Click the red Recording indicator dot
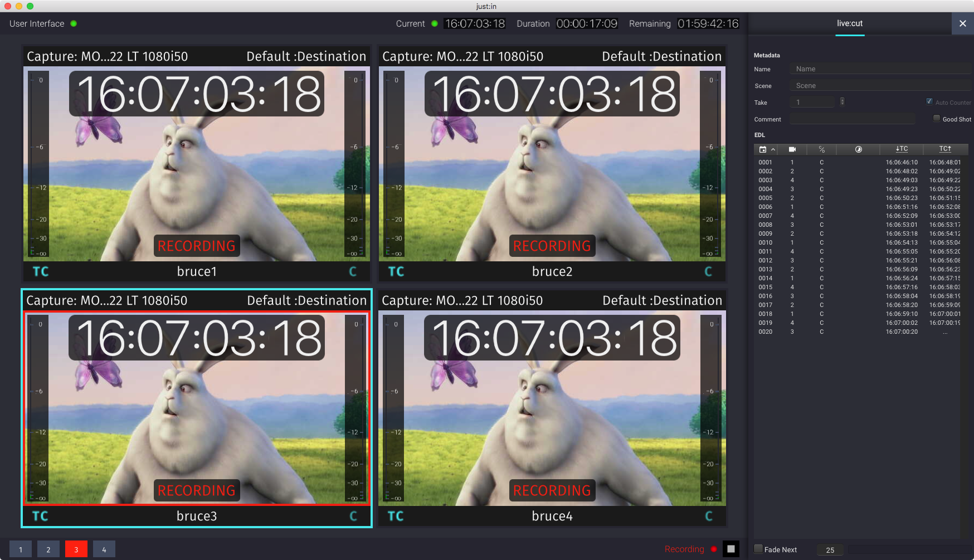 (714, 549)
